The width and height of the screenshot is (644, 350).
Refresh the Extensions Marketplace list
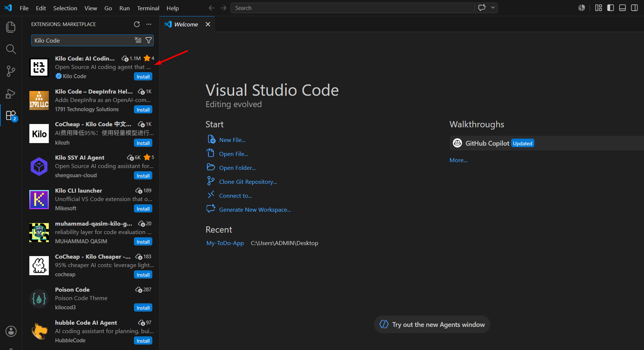click(x=137, y=24)
